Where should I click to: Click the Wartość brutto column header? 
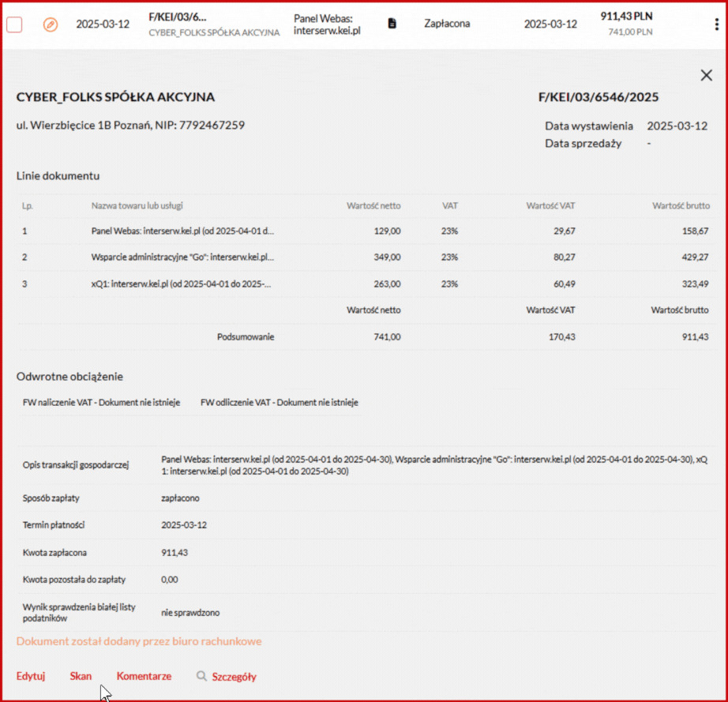pos(681,205)
